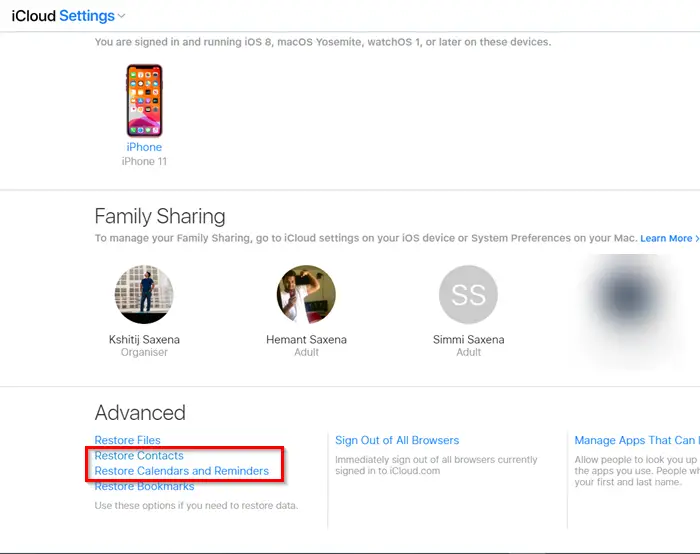Select the iPhone 11 device image

144,101
